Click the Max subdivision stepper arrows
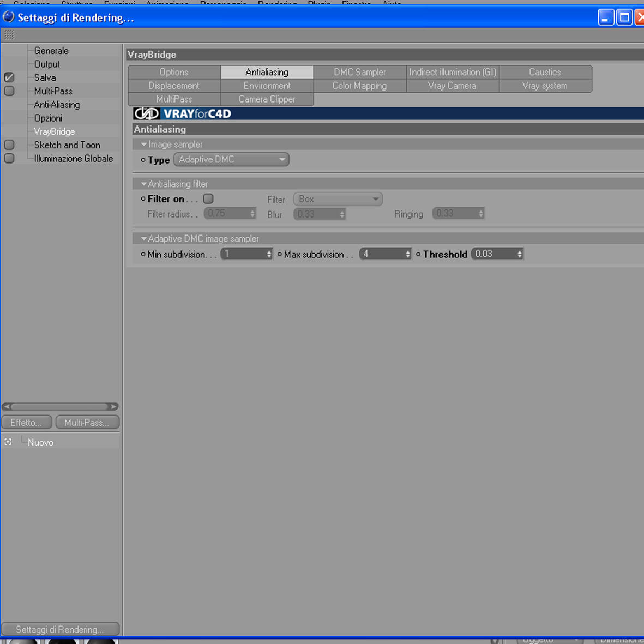This screenshot has width=644, height=644. 408,254
